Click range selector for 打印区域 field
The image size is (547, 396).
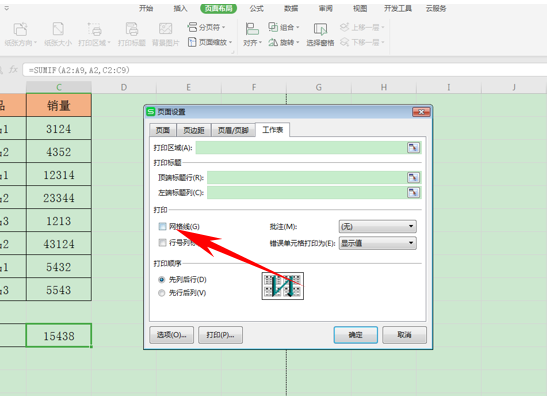413,148
